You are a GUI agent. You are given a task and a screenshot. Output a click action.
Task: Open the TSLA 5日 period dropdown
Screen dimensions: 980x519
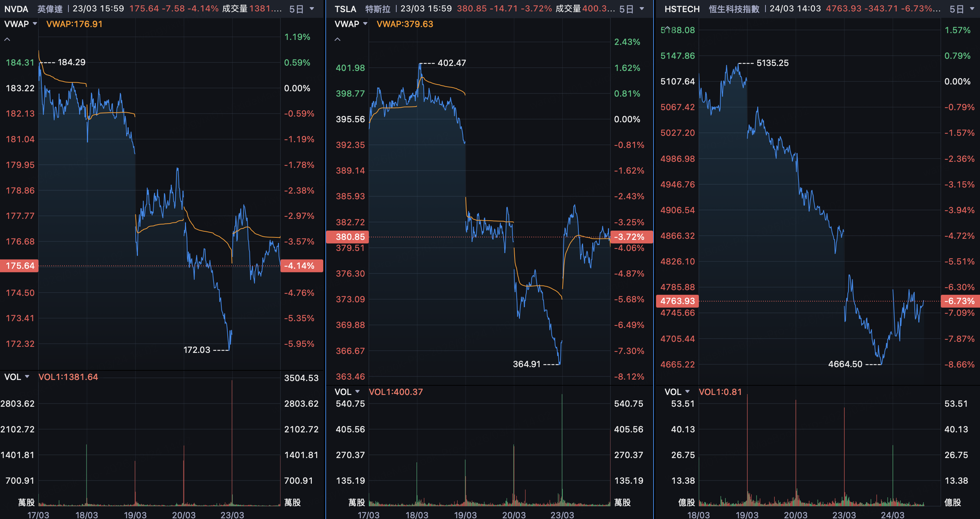631,9
